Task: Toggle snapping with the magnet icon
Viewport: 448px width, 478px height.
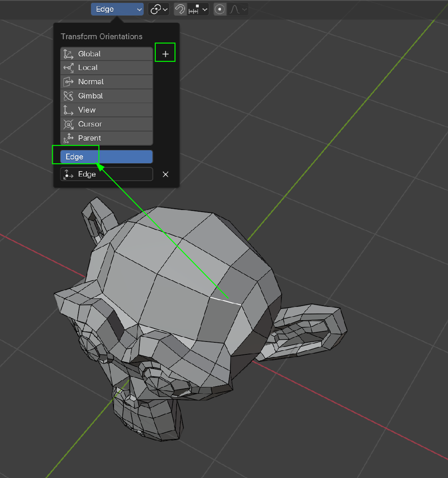Action: pyautogui.click(x=180, y=9)
